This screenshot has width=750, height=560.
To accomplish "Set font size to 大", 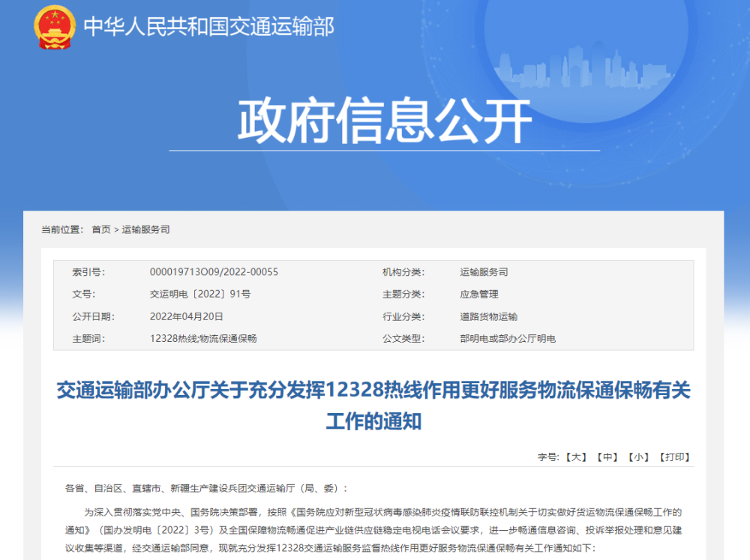I will click(x=576, y=457).
